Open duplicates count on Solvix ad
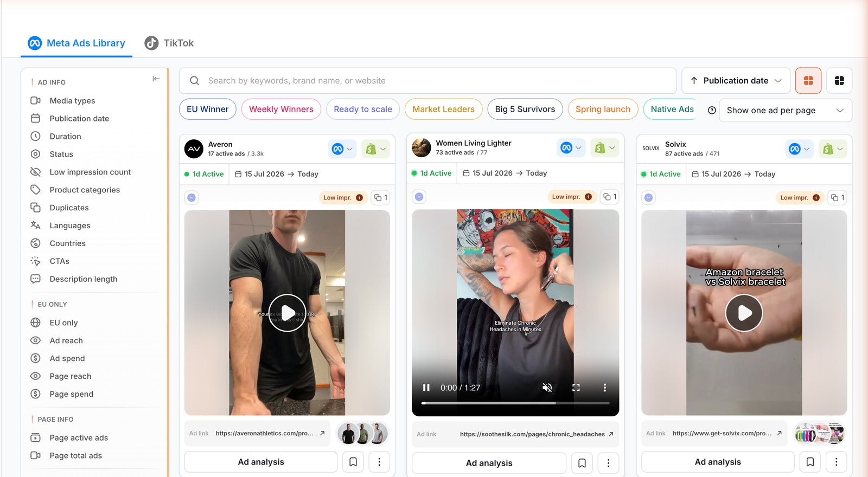The height and width of the screenshot is (477, 868). [x=838, y=198]
